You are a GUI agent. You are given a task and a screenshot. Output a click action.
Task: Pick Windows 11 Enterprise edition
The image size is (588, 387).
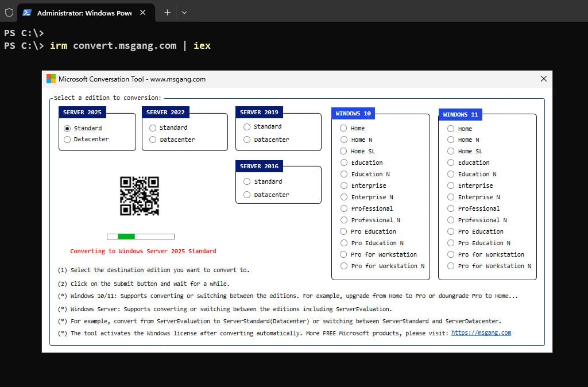[x=451, y=185]
